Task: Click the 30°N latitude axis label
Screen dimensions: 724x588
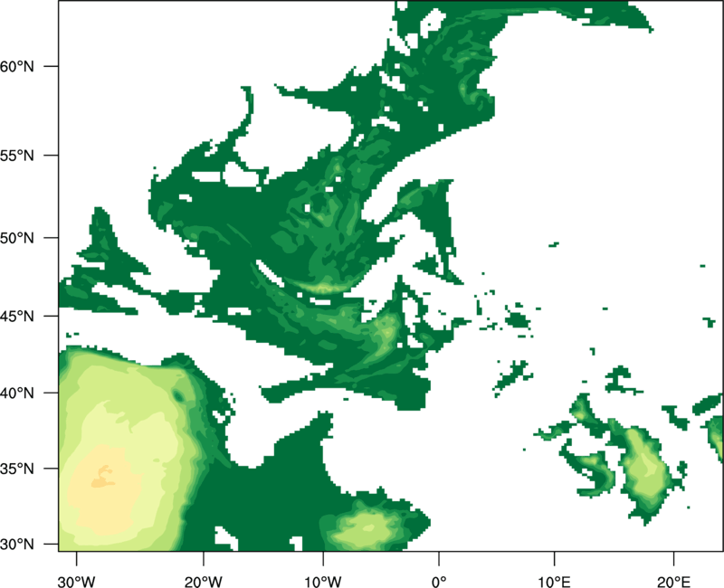Action: (17, 545)
